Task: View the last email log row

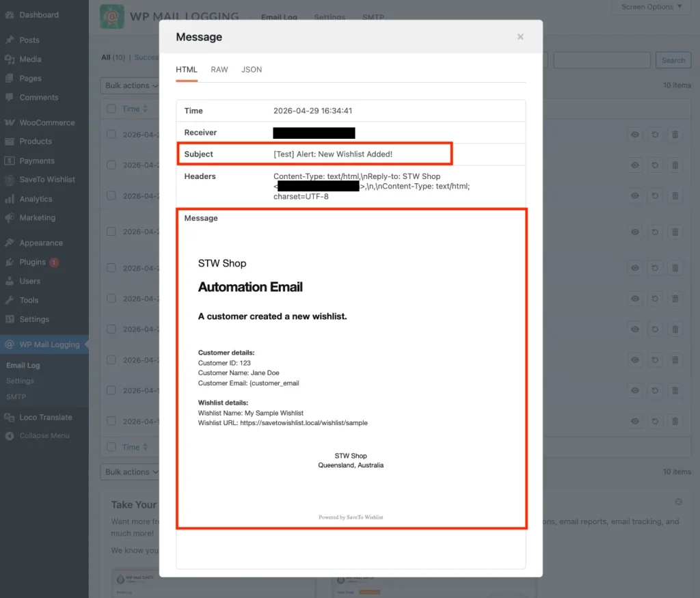Action: tap(635, 421)
